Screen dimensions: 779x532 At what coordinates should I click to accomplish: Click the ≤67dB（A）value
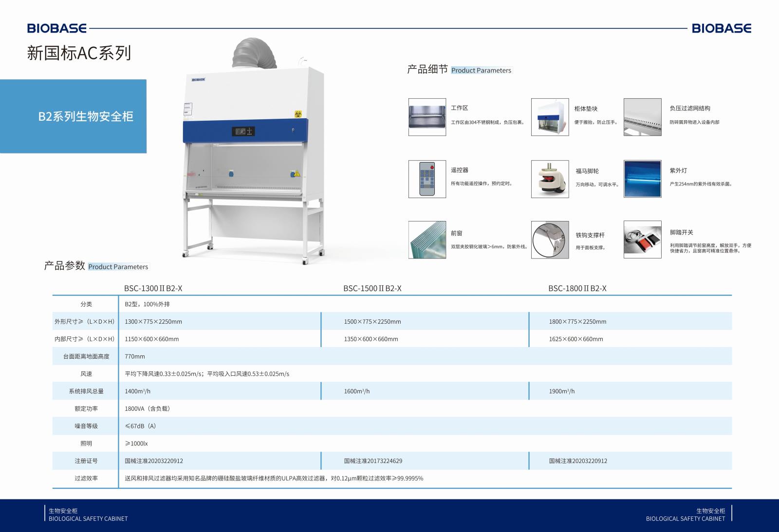[x=140, y=426]
